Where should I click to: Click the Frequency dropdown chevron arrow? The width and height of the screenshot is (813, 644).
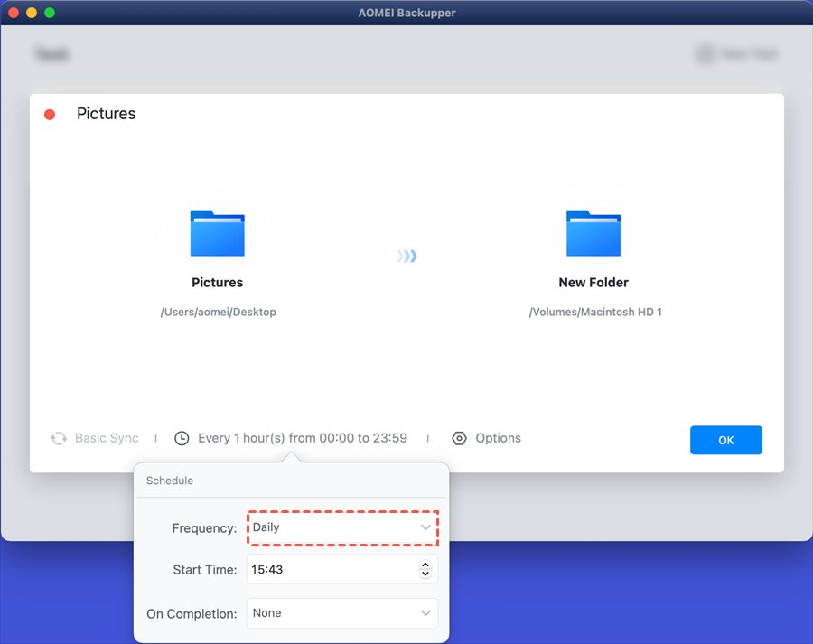click(425, 527)
